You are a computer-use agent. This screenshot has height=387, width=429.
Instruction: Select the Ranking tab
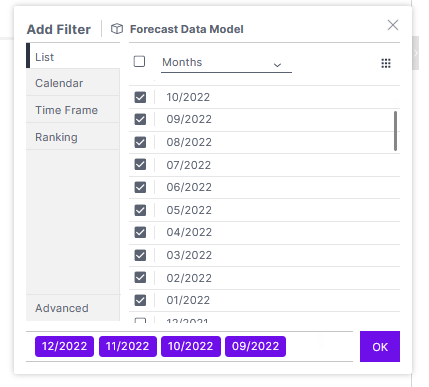[73, 137]
